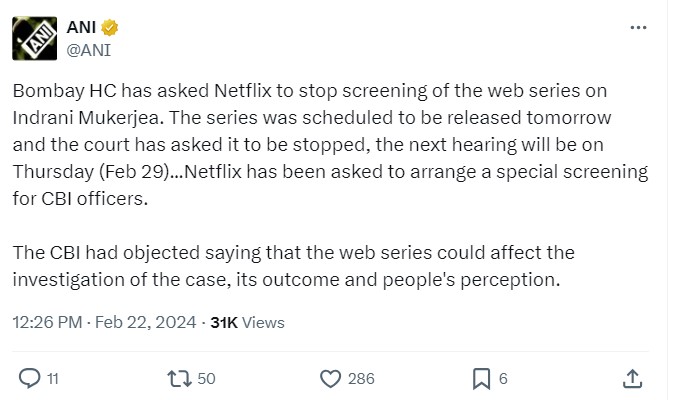
Task: Click the reply speech bubble icon
Action: coord(30,378)
